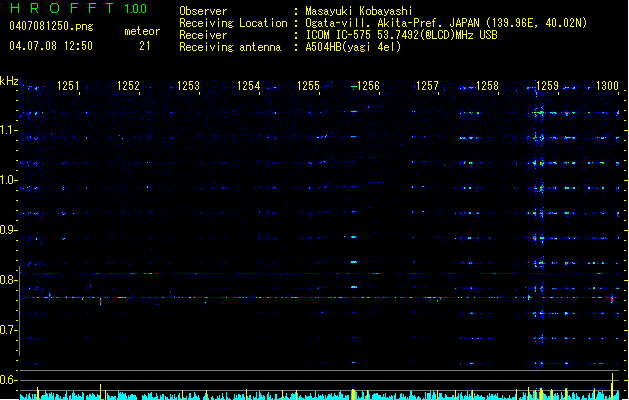Click the 'Receiving Location' label
Viewport: 629px width, 400px height.
(x=233, y=23)
